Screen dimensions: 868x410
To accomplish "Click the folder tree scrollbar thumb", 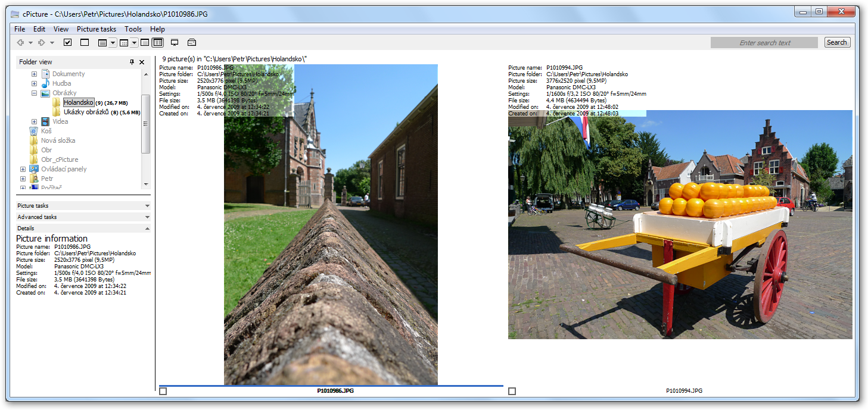I will (145, 124).
